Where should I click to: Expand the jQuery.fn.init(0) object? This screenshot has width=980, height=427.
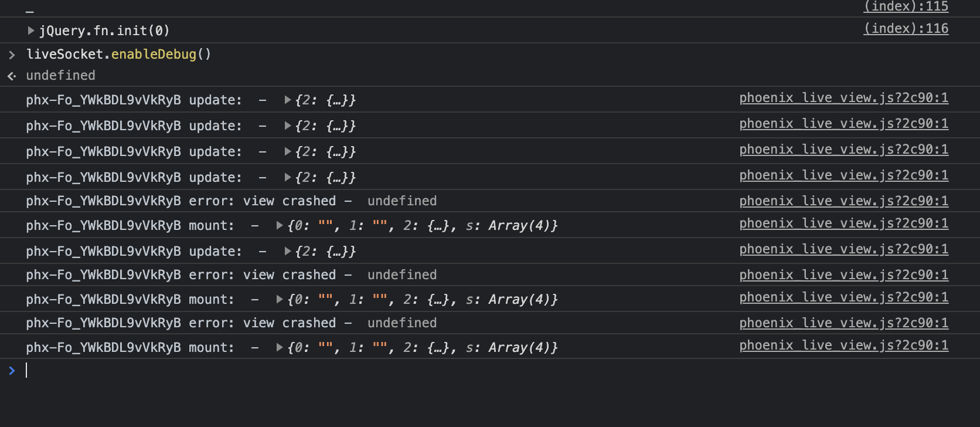[31, 30]
